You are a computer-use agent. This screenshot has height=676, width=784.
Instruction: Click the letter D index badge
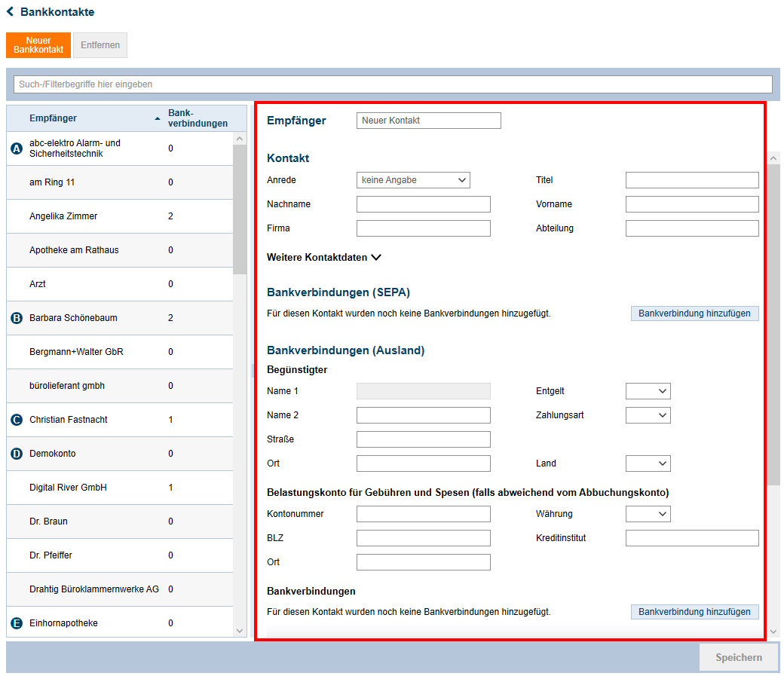17,454
